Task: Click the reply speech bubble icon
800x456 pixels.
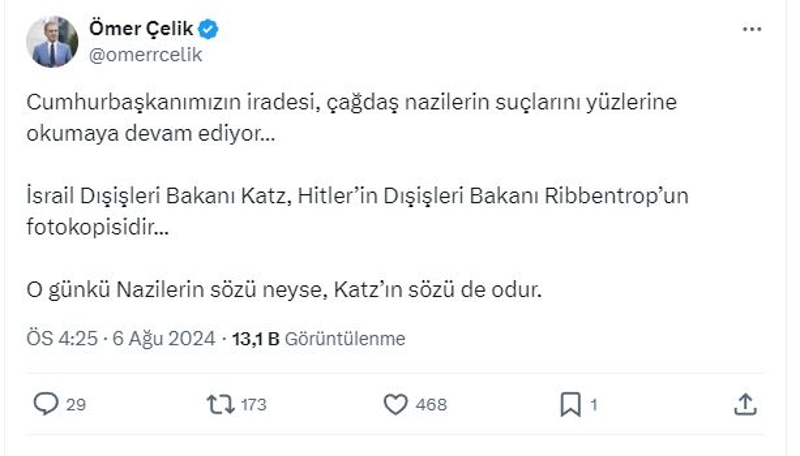Action: click(x=46, y=404)
